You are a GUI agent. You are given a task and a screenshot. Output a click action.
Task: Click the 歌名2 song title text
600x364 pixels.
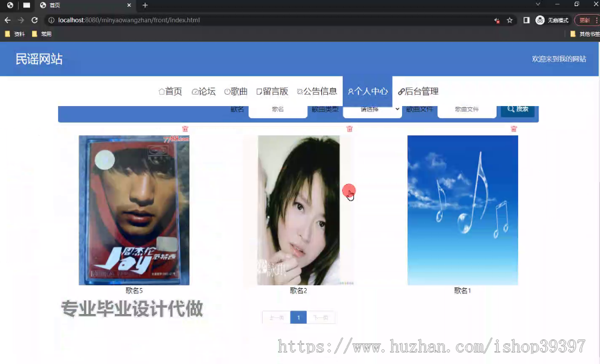coord(299,291)
